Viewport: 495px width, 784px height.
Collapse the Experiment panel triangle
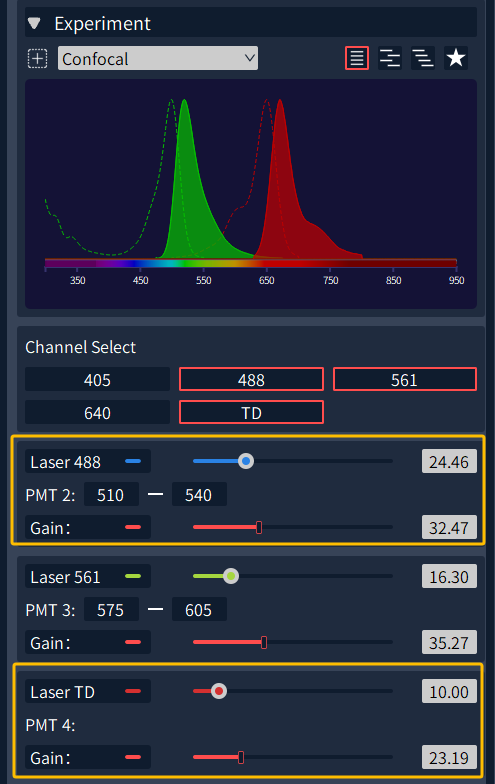coord(34,23)
